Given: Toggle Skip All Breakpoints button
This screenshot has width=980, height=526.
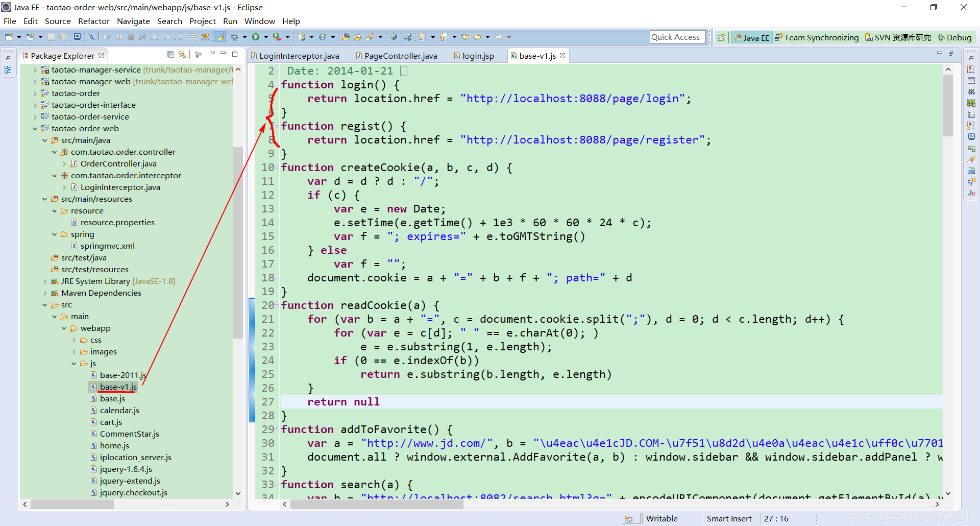Looking at the screenshot, I should pyautogui.click(x=91, y=37).
